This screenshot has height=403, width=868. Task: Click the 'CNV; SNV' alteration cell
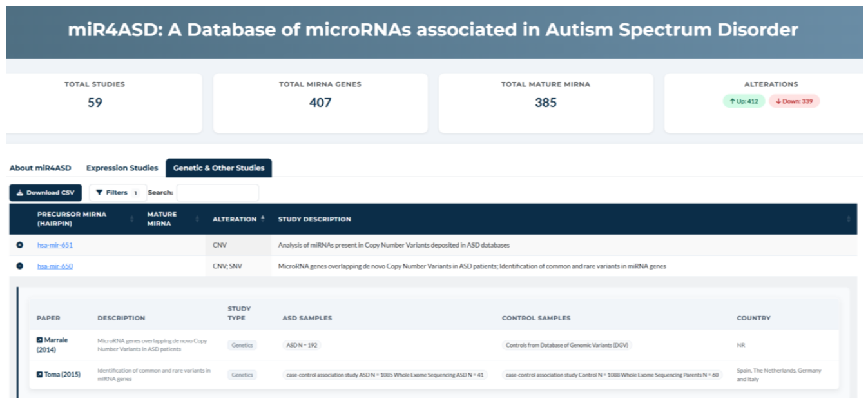(x=238, y=266)
